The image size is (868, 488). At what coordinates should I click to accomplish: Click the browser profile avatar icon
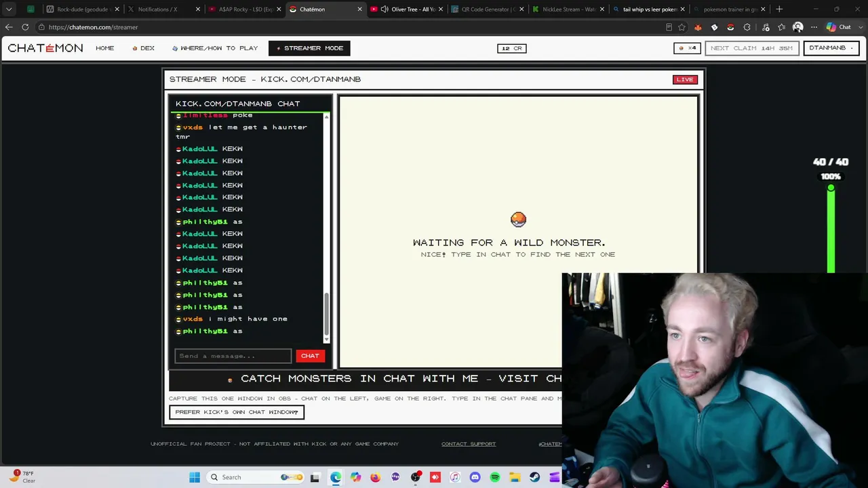(797, 27)
